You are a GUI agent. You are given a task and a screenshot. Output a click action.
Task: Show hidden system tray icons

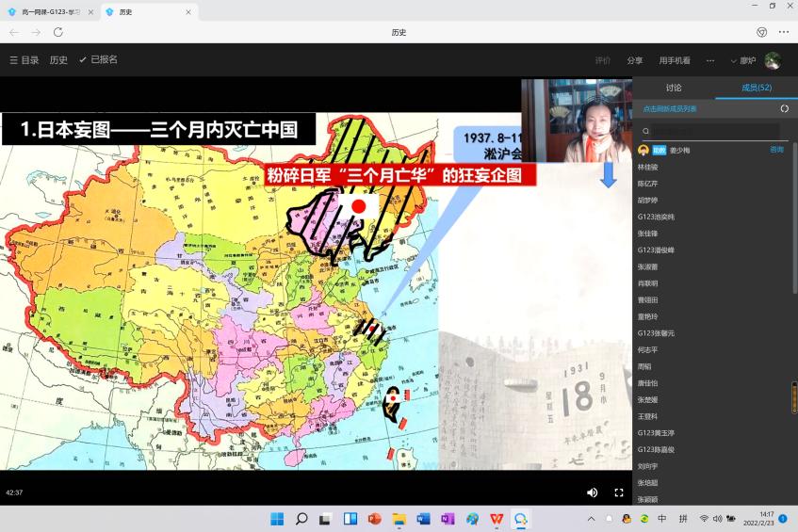point(591,519)
